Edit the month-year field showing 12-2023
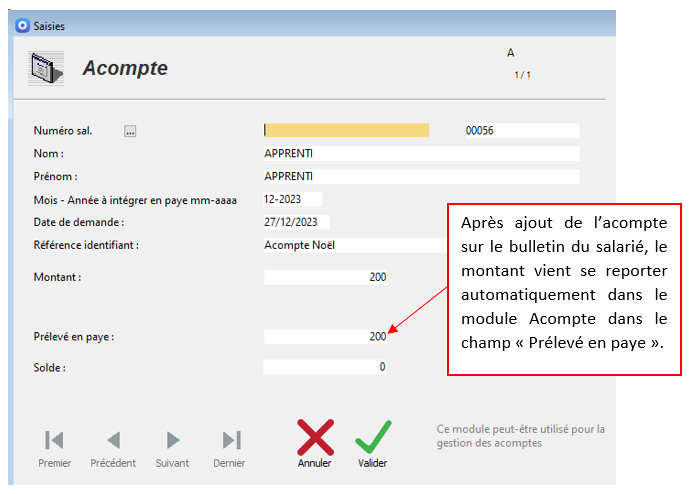Viewport: 692px width, 494px height. pos(292,199)
